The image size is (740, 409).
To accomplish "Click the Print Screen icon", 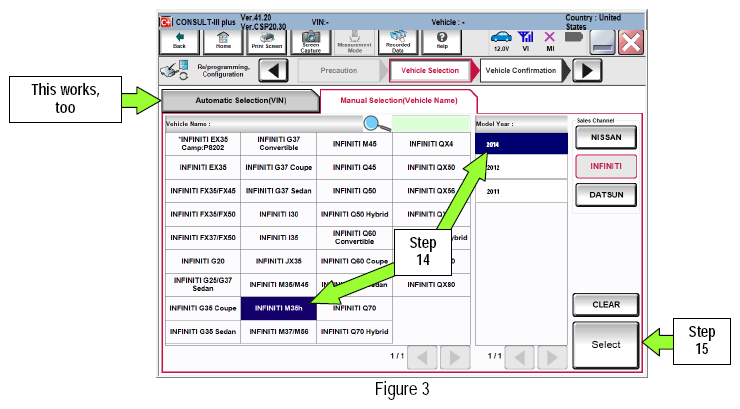I will coord(267,42).
